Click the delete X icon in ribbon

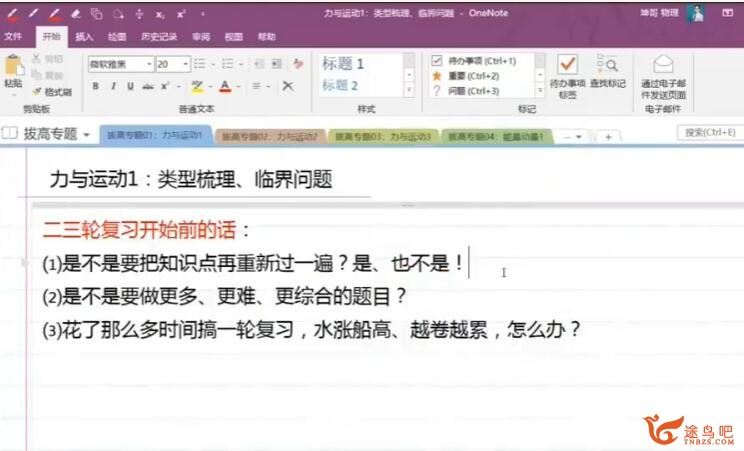[288, 86]
